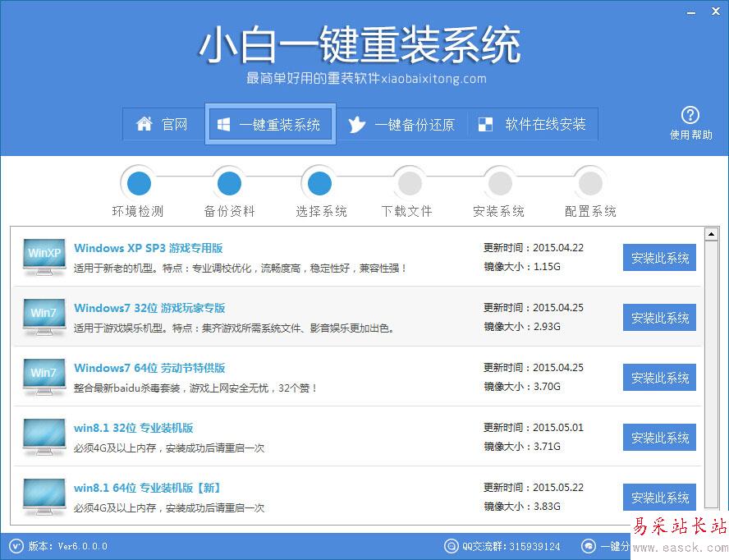Click the 选择系统 step label
Image resolution: width=729 pixels, height=560 pixels.
tap(321, 212)
